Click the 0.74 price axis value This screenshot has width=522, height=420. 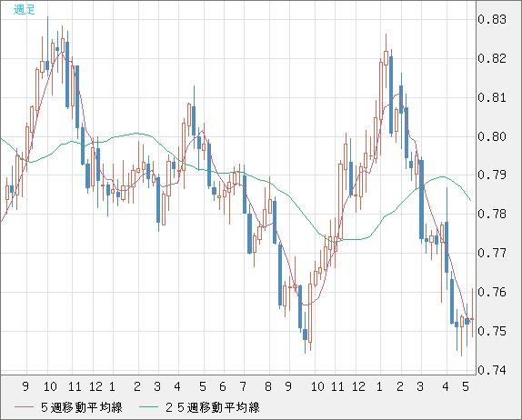tap(492, 370)
